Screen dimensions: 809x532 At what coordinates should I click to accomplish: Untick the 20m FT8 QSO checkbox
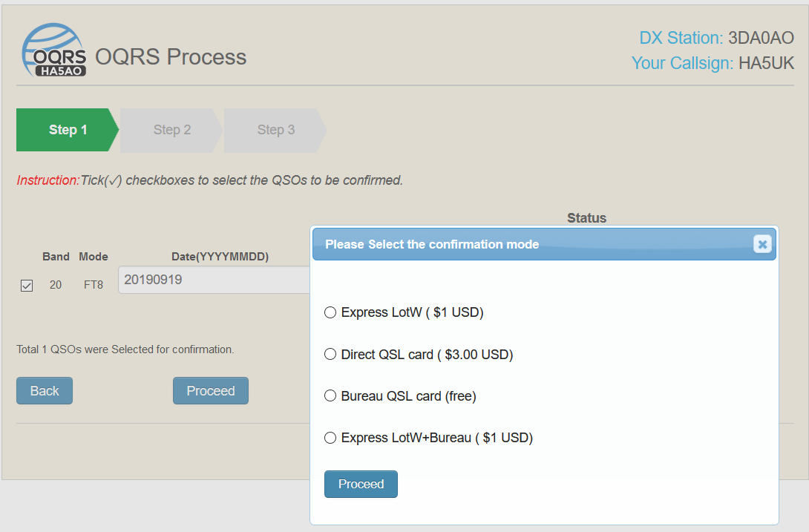27,285
